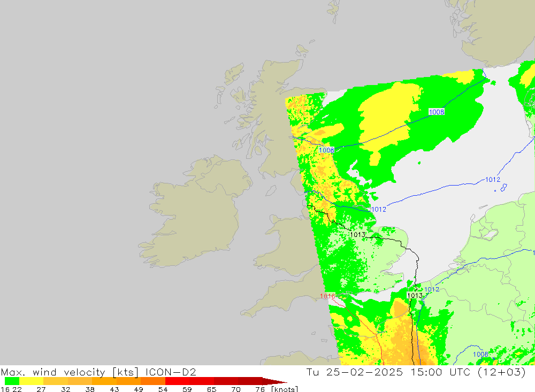Click the legend value '49'
The image size is (535, 392).
[x=139, y=389]
